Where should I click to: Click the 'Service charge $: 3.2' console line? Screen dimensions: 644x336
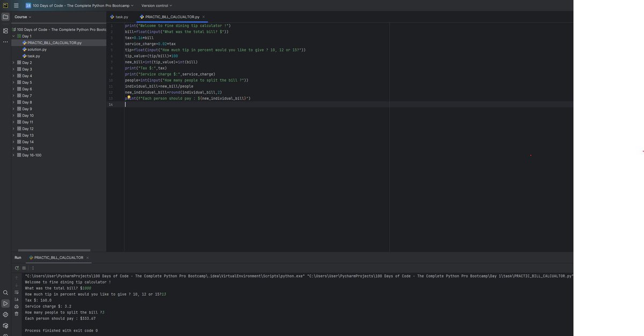click(x=48, y=306)
